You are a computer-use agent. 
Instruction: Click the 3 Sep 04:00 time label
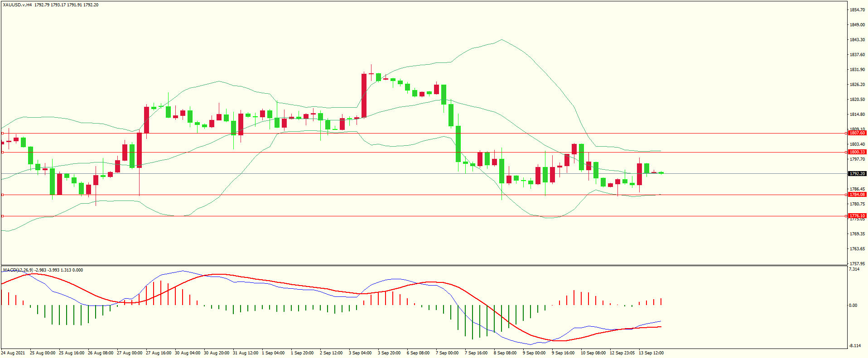[x=360, y=353]
